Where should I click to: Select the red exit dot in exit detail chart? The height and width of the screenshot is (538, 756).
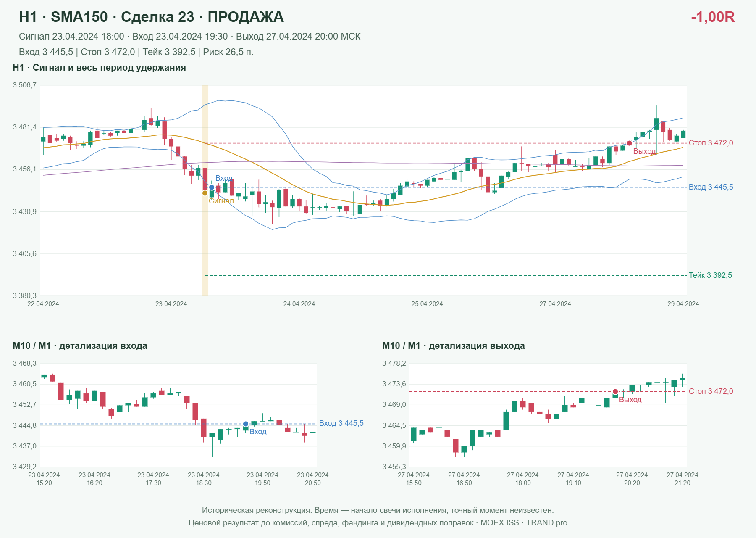tap(615, 392)
